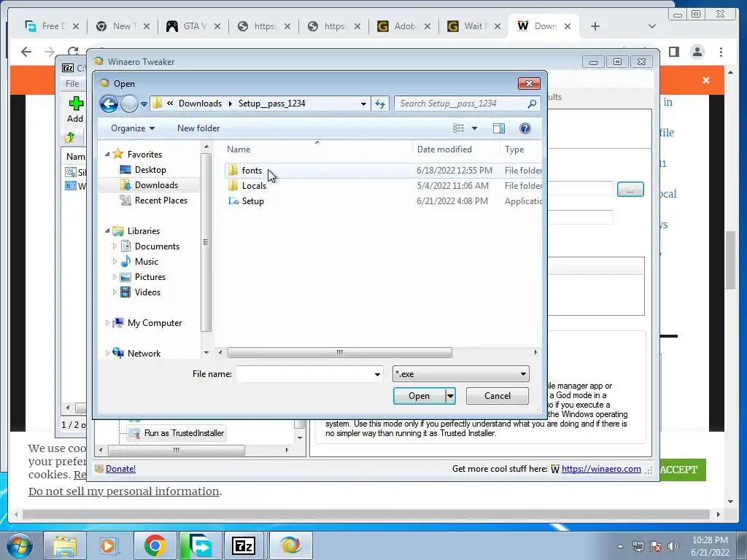This screenshot has width=747, height=560.
Task: Click New folder in the toolbar
Action: coord(198,128)
